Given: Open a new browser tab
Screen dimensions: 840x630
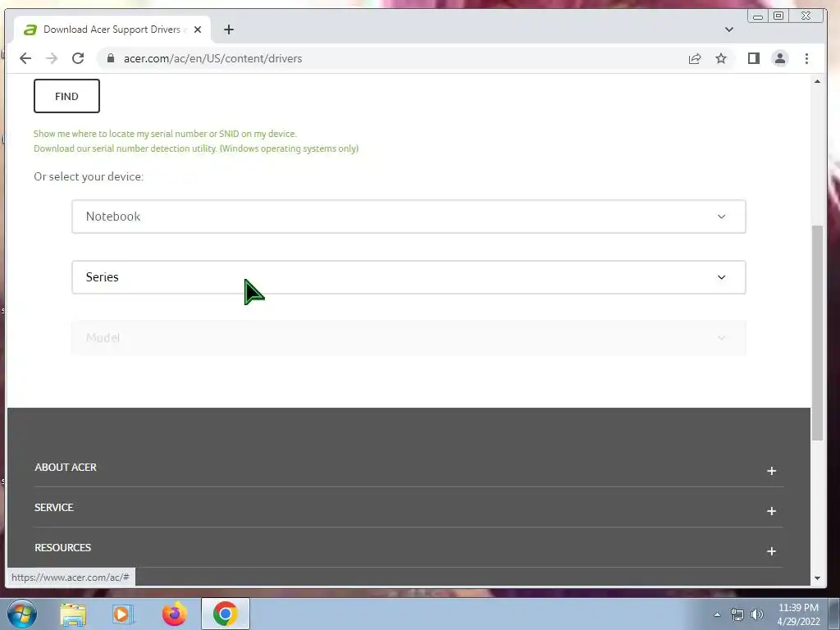Looking at the screenshot, I should (x=229, y=30).
